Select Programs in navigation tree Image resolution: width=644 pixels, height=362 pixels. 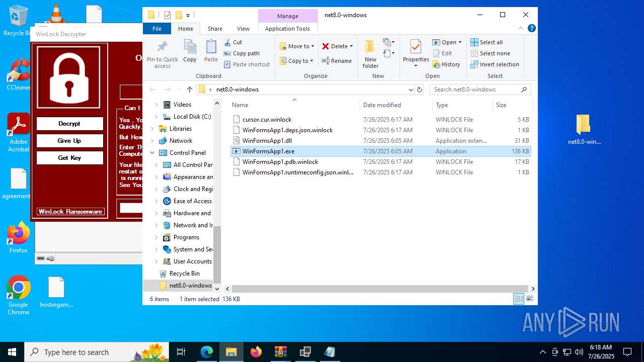(186, 237)
